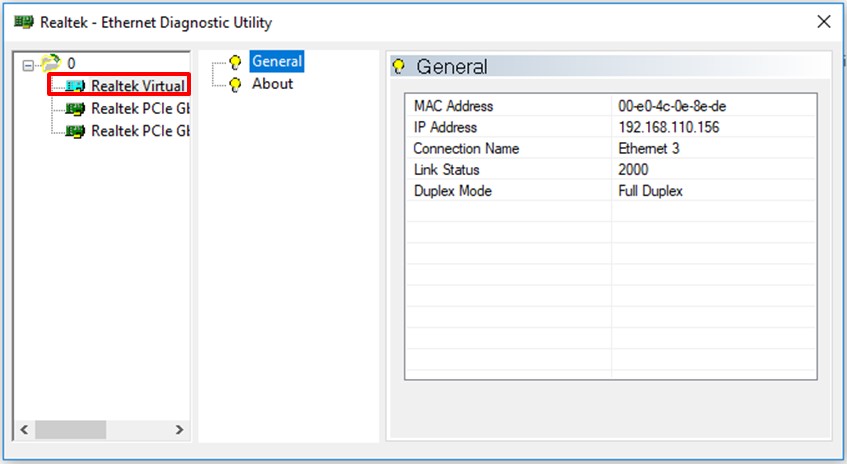
Task: Click left arrow of the tree's horizontal scrollbar
Action: click(24, 429)
